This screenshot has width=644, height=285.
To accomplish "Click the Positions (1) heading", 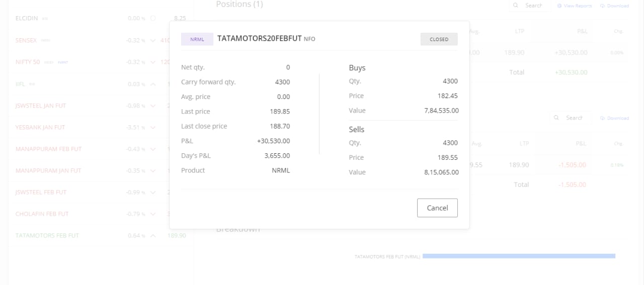I will pyautogui.click(x=239, y=4).
